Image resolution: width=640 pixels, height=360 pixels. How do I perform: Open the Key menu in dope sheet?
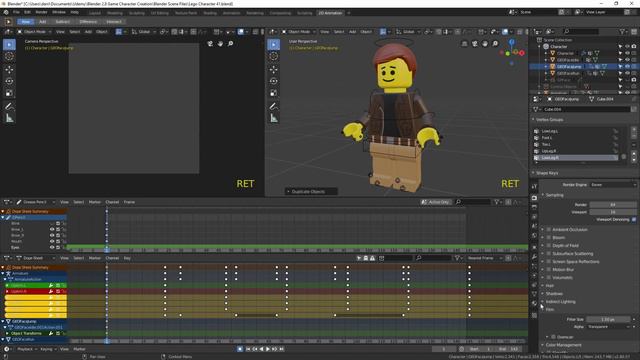click(x=127, y=258)
